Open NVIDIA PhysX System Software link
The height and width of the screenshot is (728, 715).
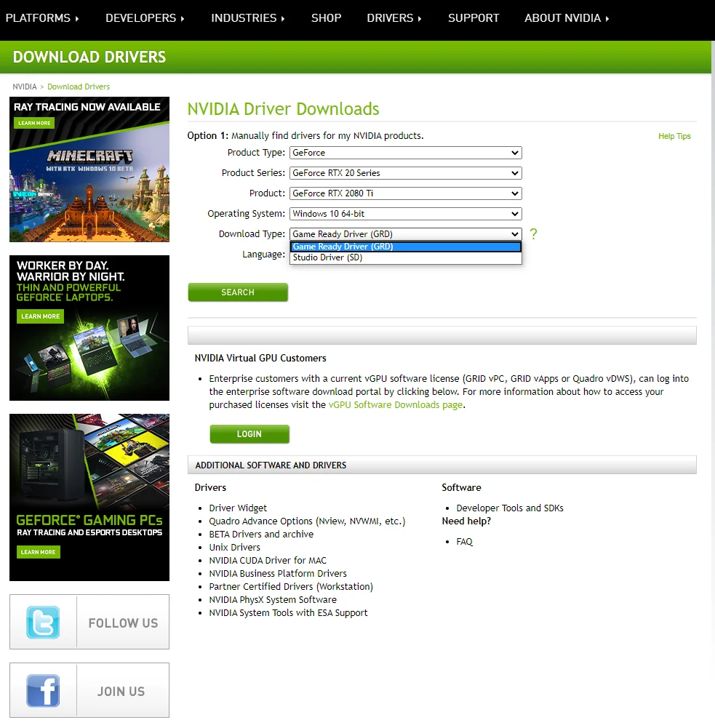tap(273, 600)
